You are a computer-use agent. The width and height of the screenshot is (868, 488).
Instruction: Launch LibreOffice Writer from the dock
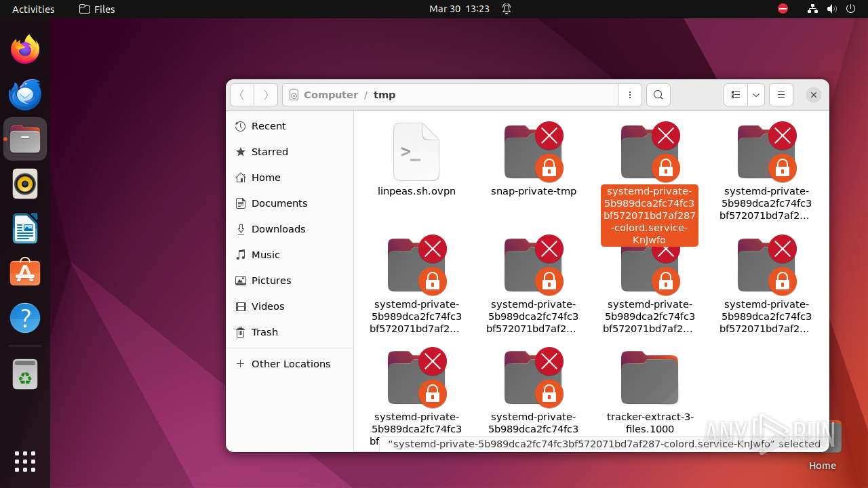tap(25, 228)
